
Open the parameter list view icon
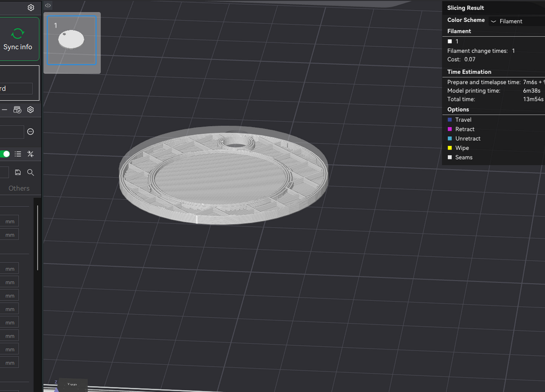(18, 154)
